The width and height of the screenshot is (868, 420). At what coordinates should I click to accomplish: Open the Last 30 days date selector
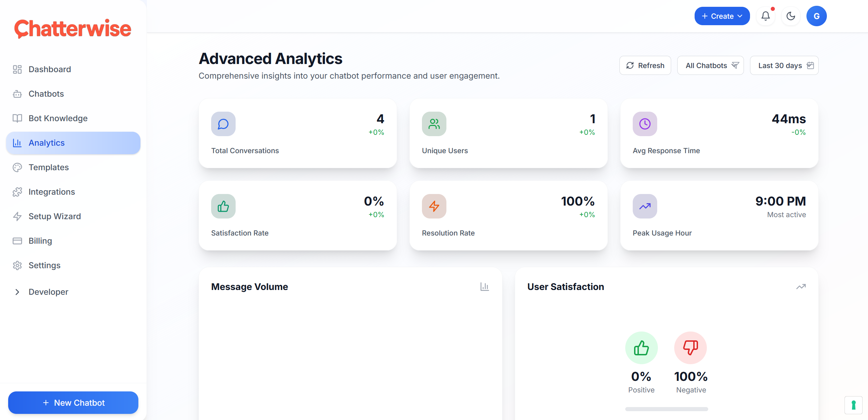[784, 65]
